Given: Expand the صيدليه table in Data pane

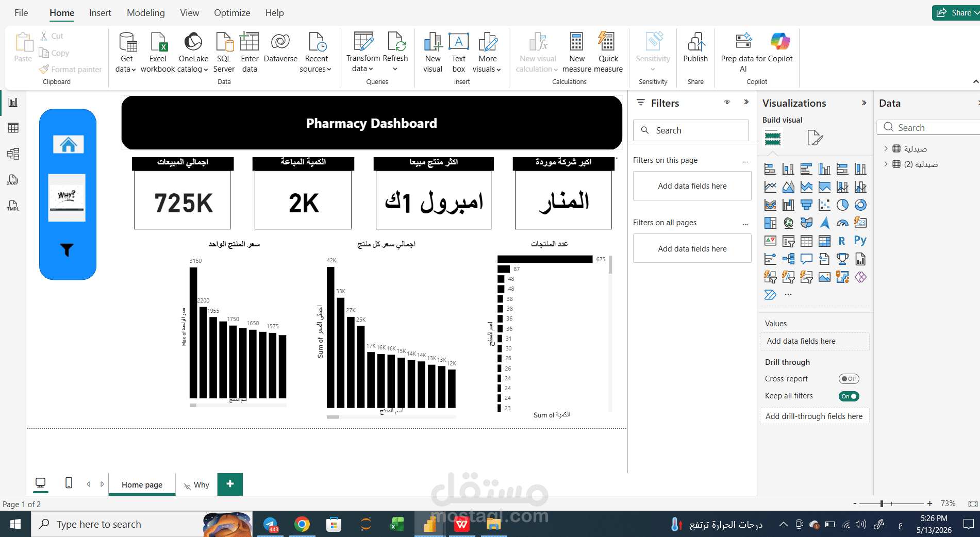Looking at the screenshot, I should coord(886,148).
